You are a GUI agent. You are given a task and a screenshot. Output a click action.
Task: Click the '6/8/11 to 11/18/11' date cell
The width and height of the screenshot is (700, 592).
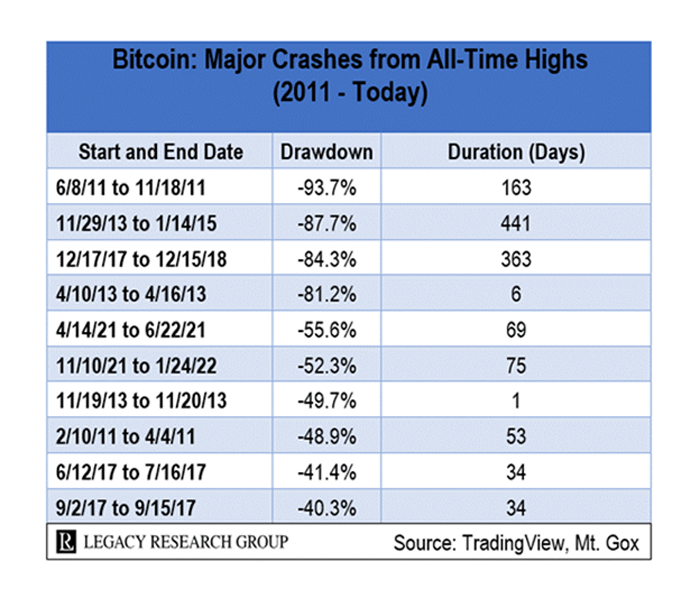pyautogui.click(x=132, y=186)
